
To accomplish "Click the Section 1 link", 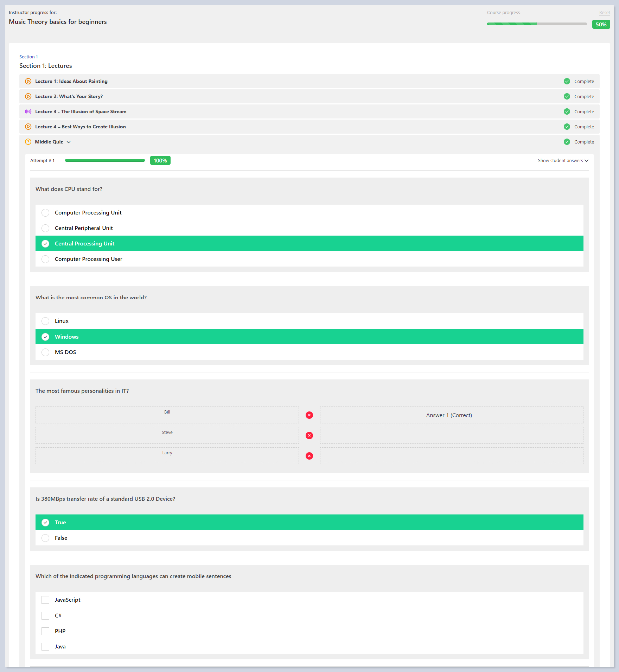I will pyautogui.click(x=28, y=57).
